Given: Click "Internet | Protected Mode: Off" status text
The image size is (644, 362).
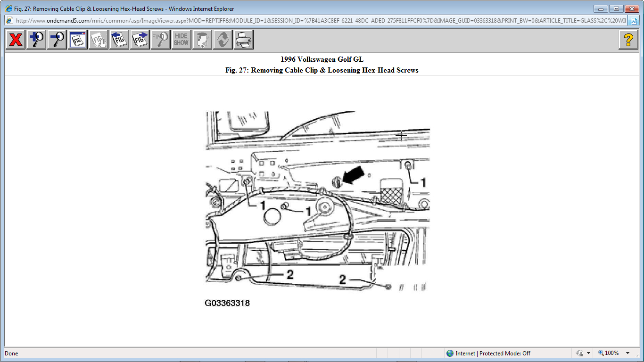Looking at the screenshot, I should [493, 353].
